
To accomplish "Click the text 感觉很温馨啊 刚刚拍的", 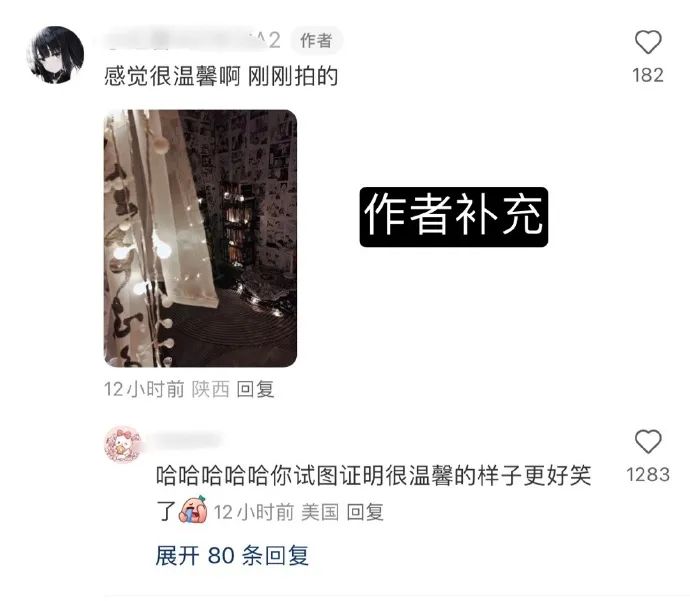I will (x=221, y=76).
